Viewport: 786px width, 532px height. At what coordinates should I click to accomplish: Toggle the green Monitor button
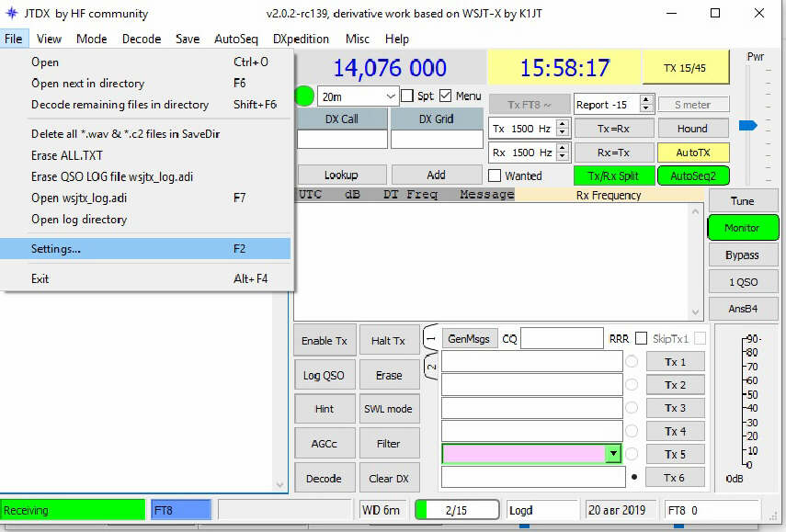743,228
